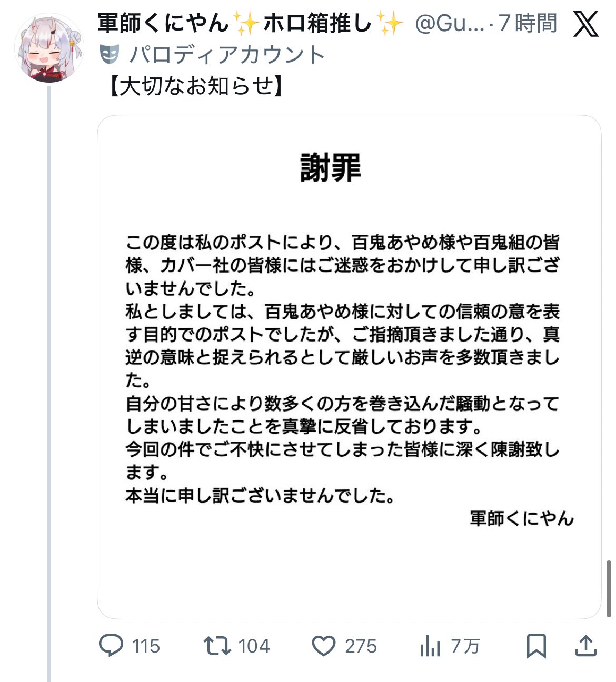Viewport: 616px width, 682px height.
Task: Like the post with the heart icon
Action: (x=324, y=646)
